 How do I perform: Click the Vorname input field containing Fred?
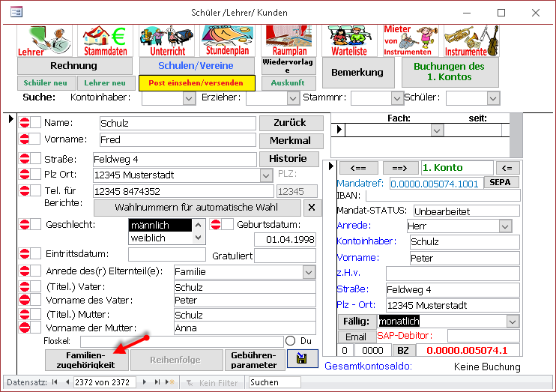pos(178,139)
